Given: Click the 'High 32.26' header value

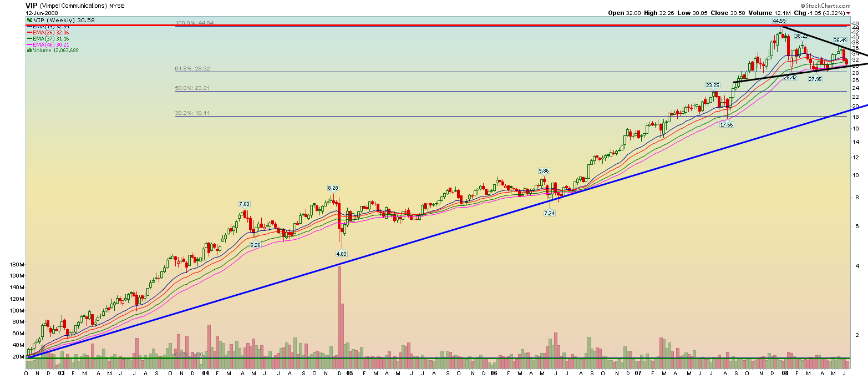Looking at the screenshot, I should click(660, 13).
